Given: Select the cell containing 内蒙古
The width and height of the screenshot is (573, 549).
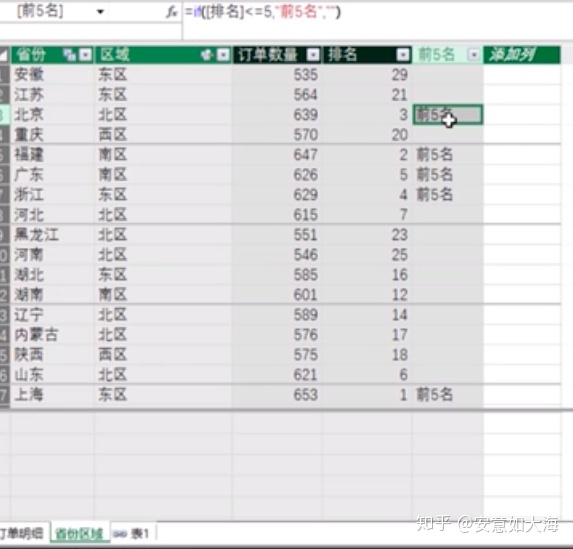Looking at the screenshot, I should tap(53, 335).
